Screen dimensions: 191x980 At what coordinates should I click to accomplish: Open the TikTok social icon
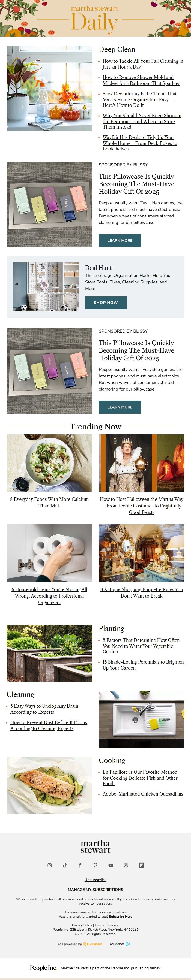65,865
